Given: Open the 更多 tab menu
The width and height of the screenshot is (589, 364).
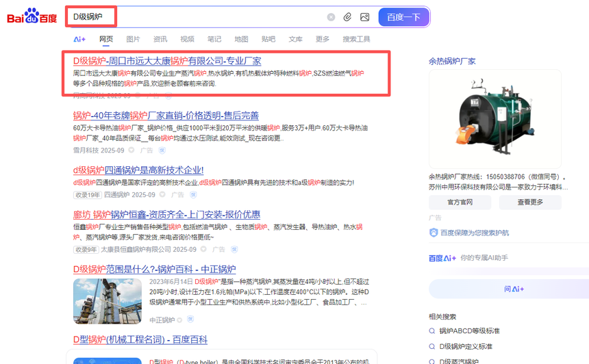Looking at the screenshot, I should pyautogui.click(x=322, y=39).
